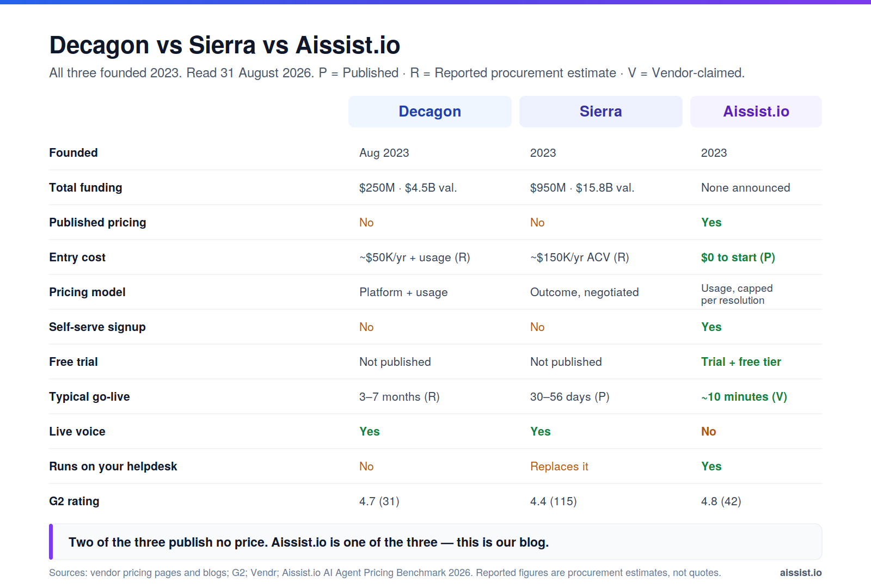Click the '~10 minutes (V)' go-live value
Screen dimensions: 871x588
click(x=744, y=397)
